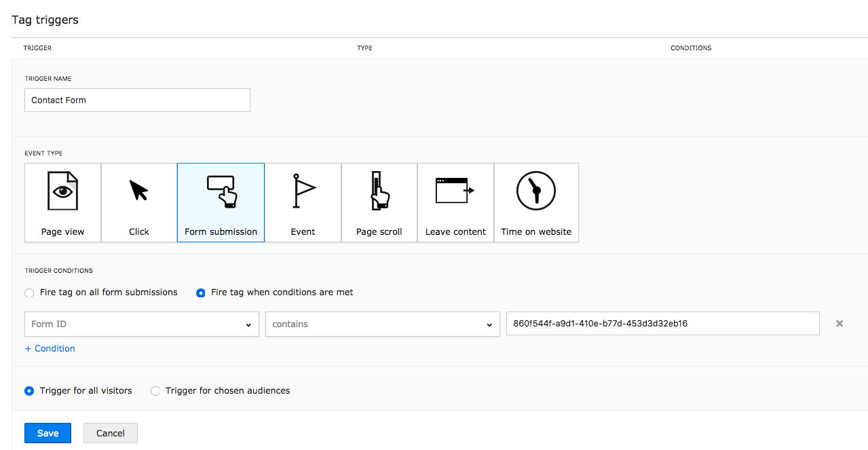Click the TRIGGER column header
This screenshot has height=450, width=868.
click(37, 48)
